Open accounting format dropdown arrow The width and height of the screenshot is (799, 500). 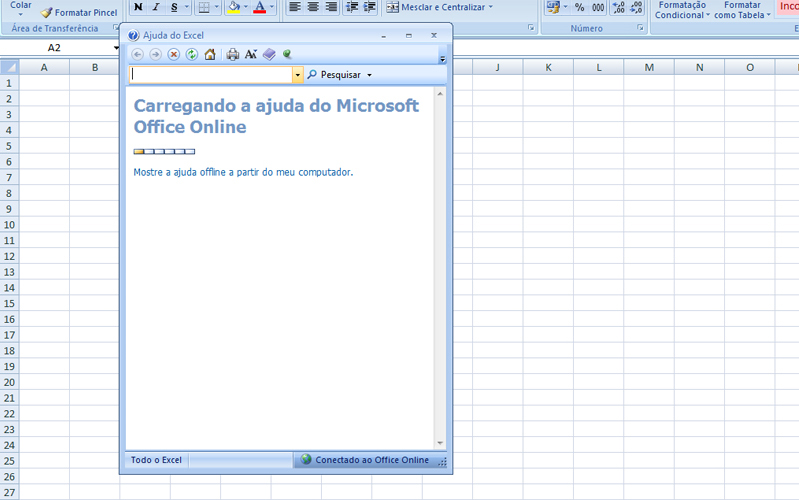click(565, 7)
